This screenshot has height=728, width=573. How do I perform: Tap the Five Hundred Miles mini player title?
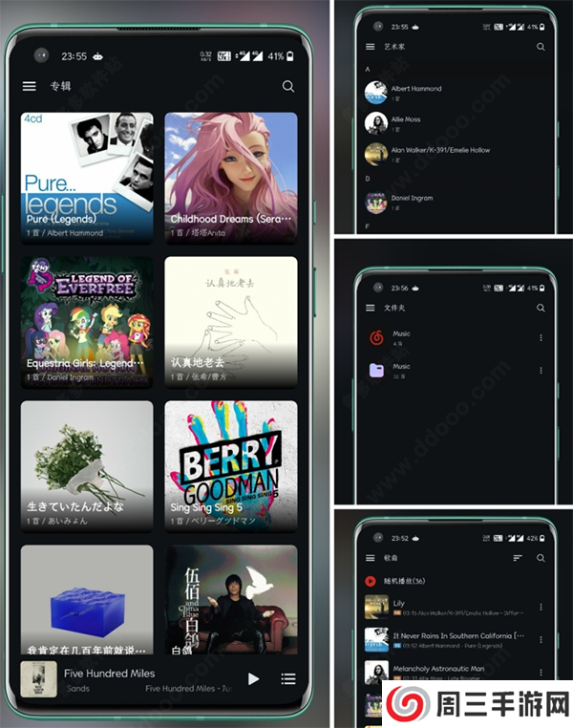(109, 674)
